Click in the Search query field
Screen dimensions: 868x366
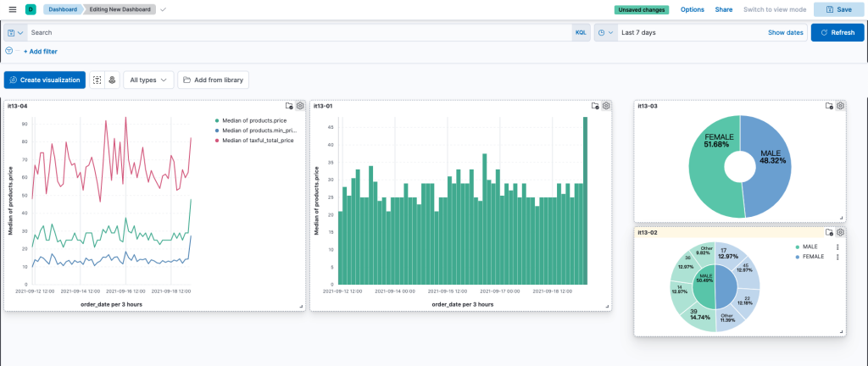tap(299, 33)
